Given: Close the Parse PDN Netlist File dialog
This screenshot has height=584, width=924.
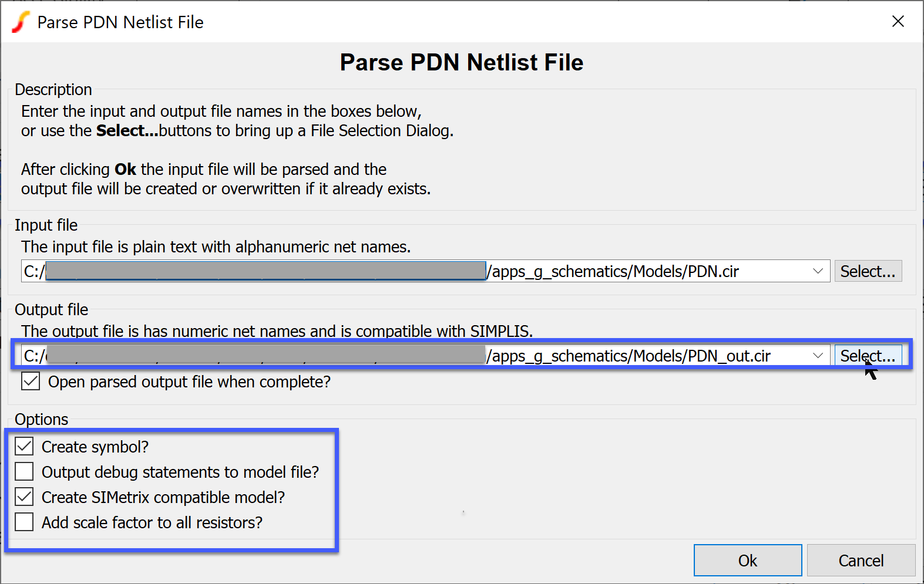Looking at the screenshot, I should pos(898,22).
